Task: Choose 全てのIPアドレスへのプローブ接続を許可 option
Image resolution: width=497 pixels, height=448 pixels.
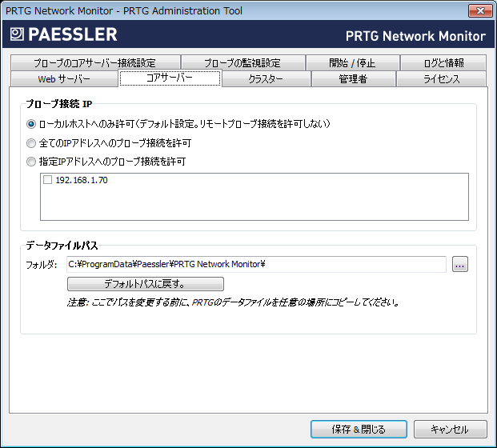Action: click(x=31, y=143)
